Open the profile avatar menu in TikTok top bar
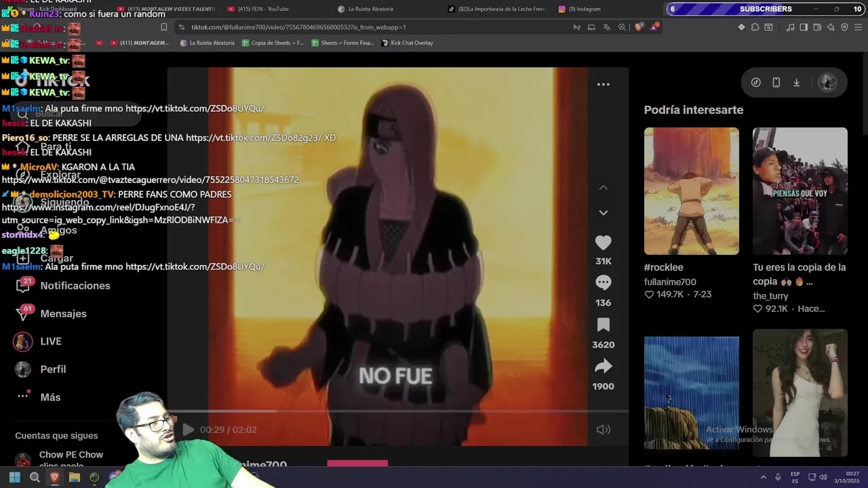Image resolution: width=868 pixels, height=488 pixels. click(827, 83)
